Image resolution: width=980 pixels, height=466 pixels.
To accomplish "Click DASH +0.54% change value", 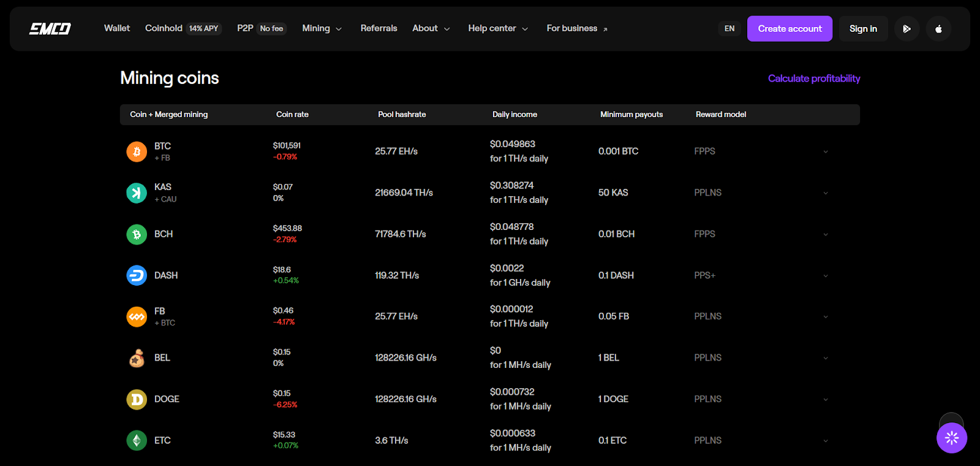I will [x=286, y=281].
